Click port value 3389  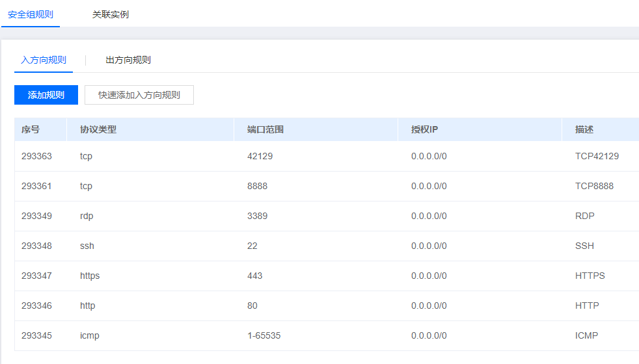(257, 216)
